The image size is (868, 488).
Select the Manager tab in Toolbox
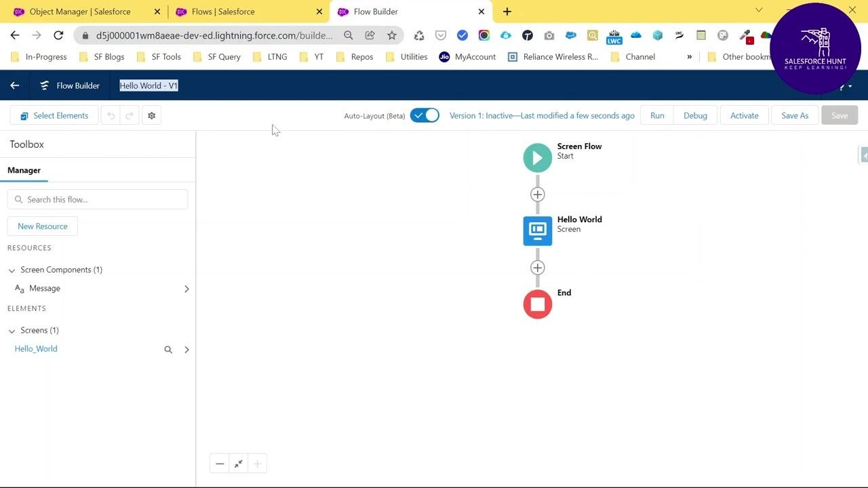pyautogui.click(x=24, y=170)
